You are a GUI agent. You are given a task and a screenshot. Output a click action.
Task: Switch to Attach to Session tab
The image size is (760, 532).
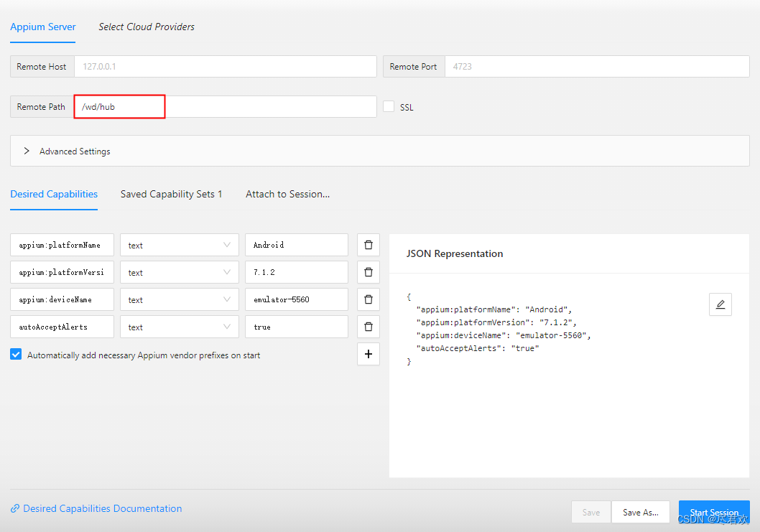(x=287, y=195)
